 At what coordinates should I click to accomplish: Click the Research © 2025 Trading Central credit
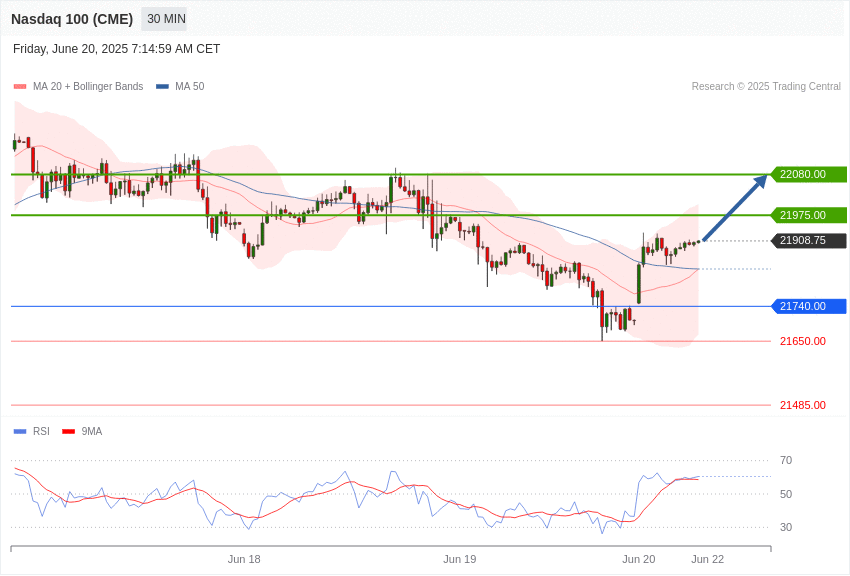point(766,86)
